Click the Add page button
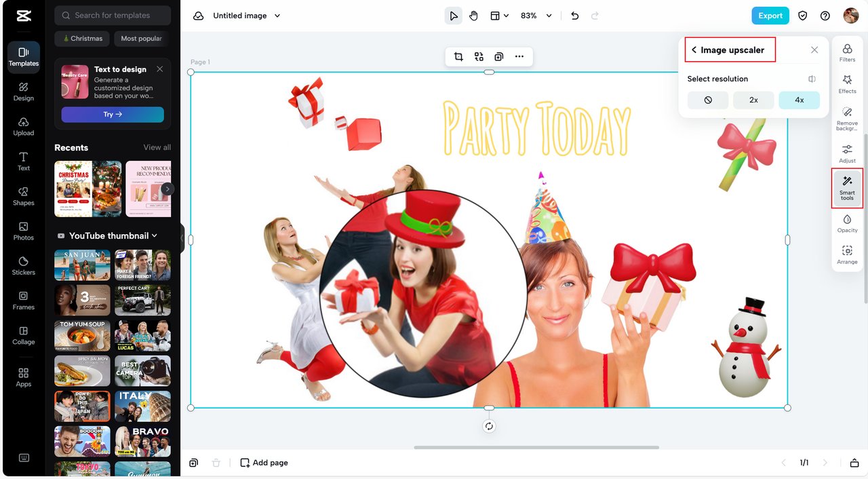 tap(264, 463)
